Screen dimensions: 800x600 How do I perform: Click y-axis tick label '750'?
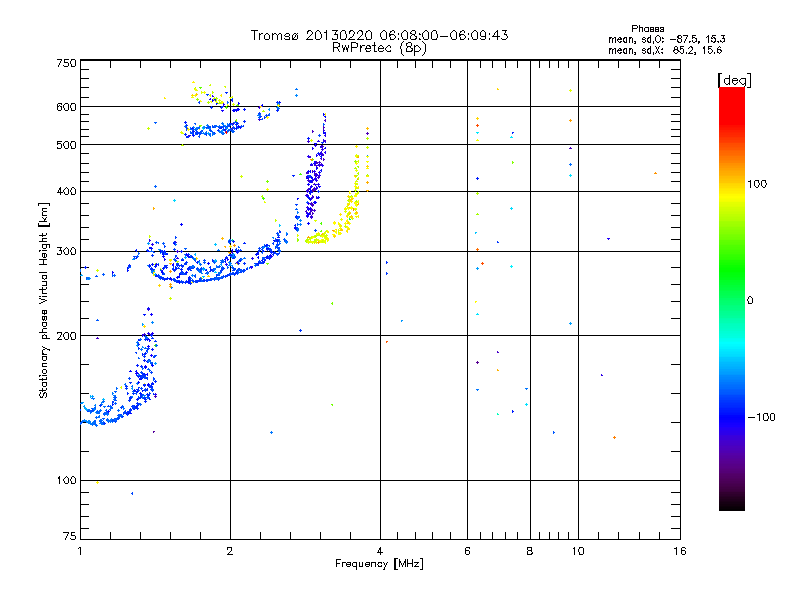coord(66,63)
